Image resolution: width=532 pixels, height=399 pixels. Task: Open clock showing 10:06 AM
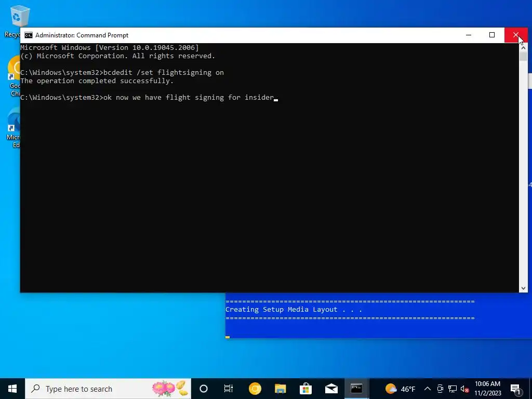pyautogui.click(x=487, y=389)
